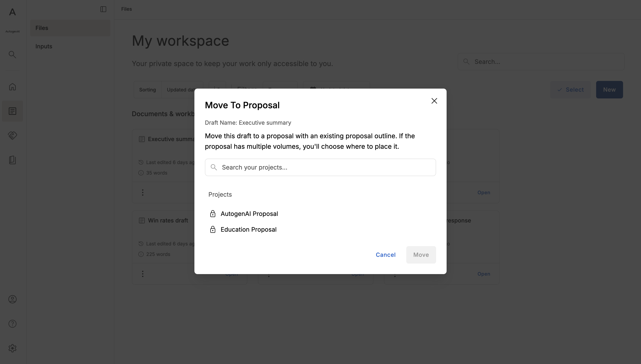Click the document icon beside Executive summary

click(142, 139)
